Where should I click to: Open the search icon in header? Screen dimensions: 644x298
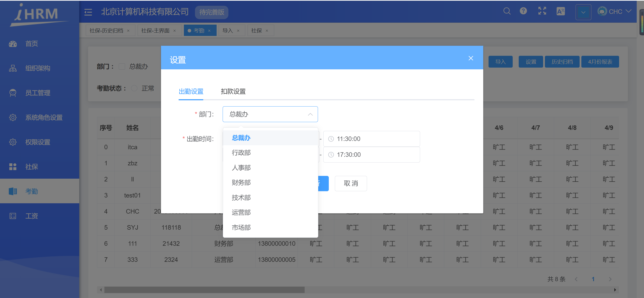coord(507,11)
